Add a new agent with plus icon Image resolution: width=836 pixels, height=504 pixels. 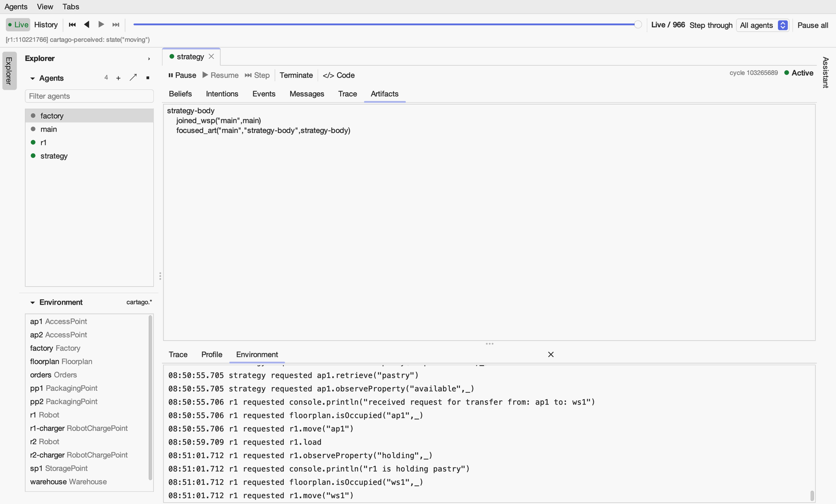(x=118, y=78)
